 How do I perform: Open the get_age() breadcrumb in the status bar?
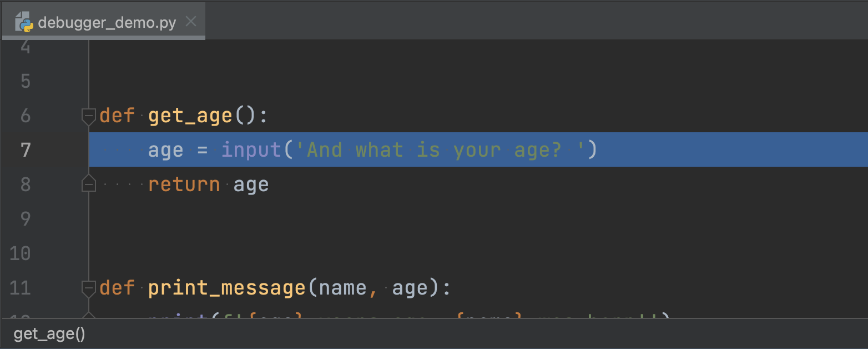point(49,334)
